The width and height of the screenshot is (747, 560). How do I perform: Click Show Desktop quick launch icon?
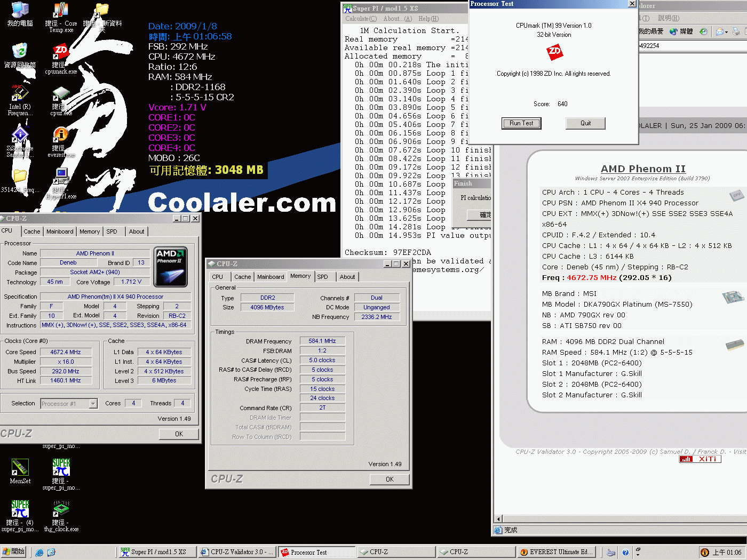[52, 553]
